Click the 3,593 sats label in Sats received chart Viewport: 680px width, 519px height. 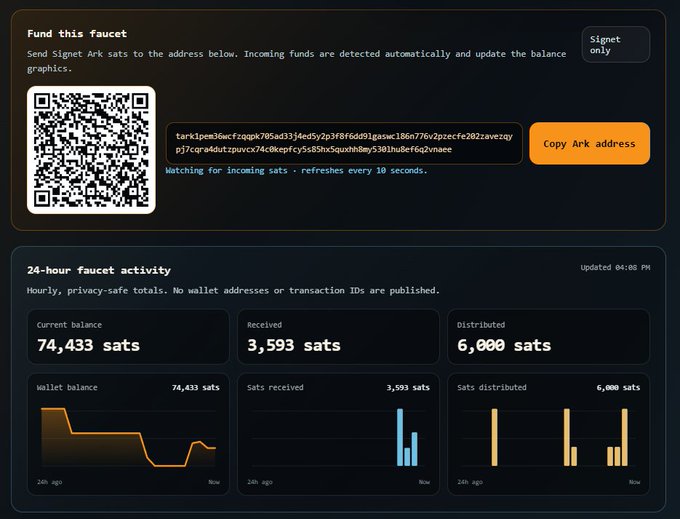(408, 387)
